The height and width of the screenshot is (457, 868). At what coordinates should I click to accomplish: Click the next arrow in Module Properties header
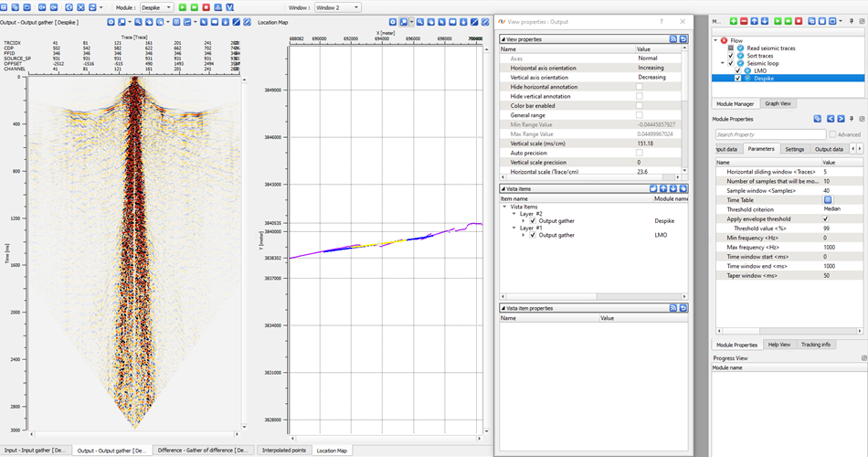tap(842, 119)
